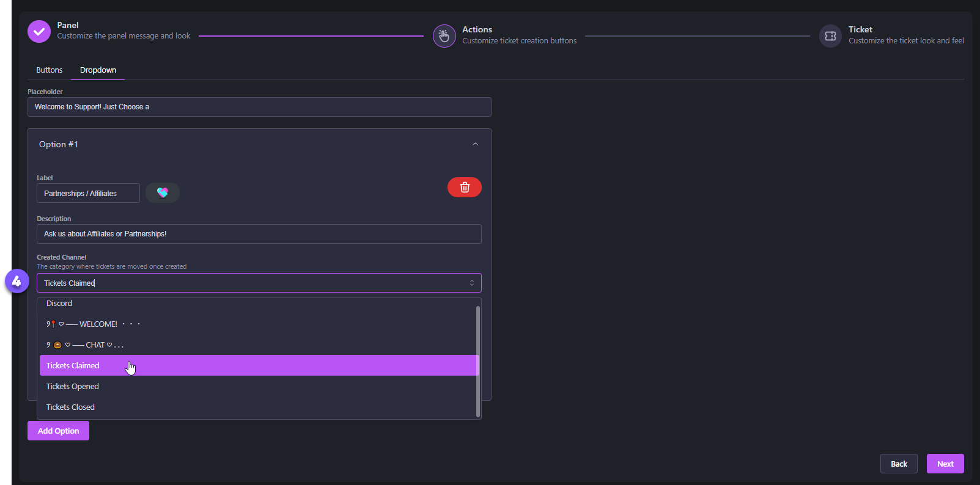This screenshot has height=485, width=980.
Task: Click the Back button
Action: coord(898,464)
